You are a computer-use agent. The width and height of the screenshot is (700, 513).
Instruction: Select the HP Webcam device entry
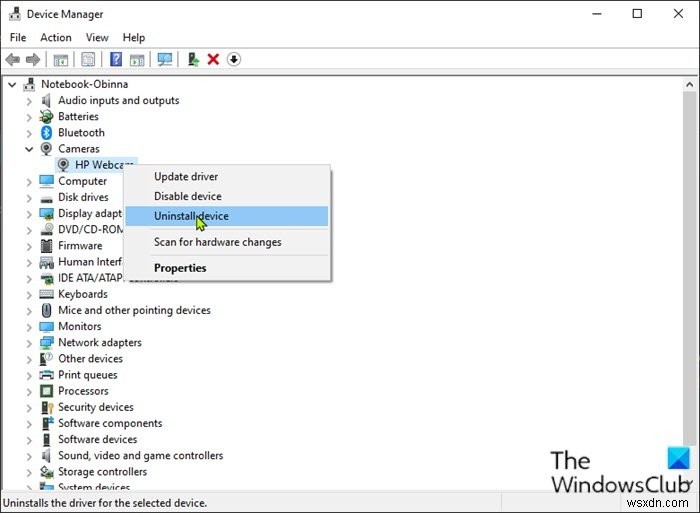(x=96, y=165)
